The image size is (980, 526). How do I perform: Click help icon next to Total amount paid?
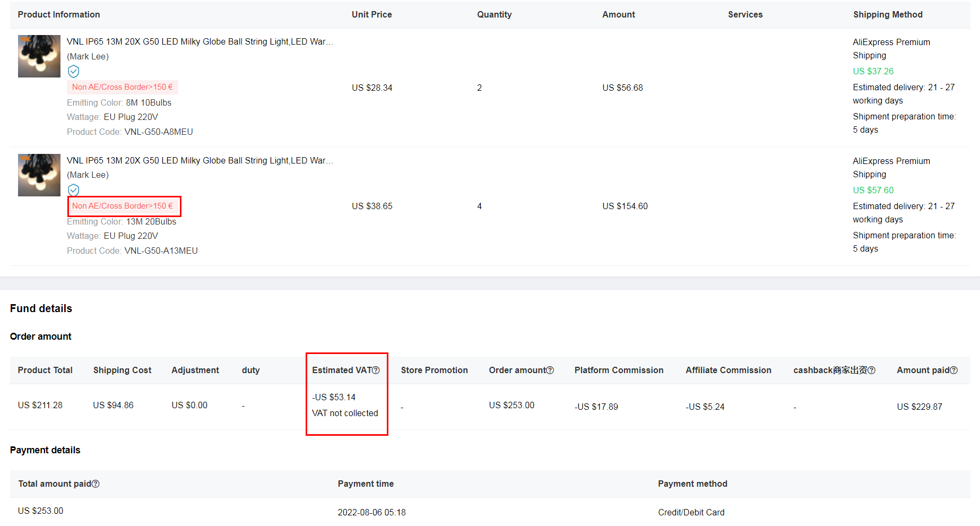coord(96,484)
